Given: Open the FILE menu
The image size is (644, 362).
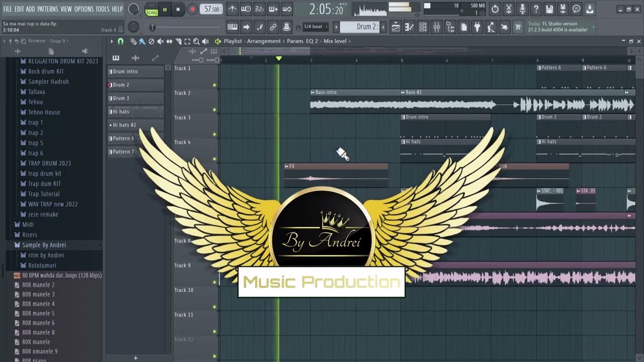Looking at the screenshot, I should coord(8,9).
